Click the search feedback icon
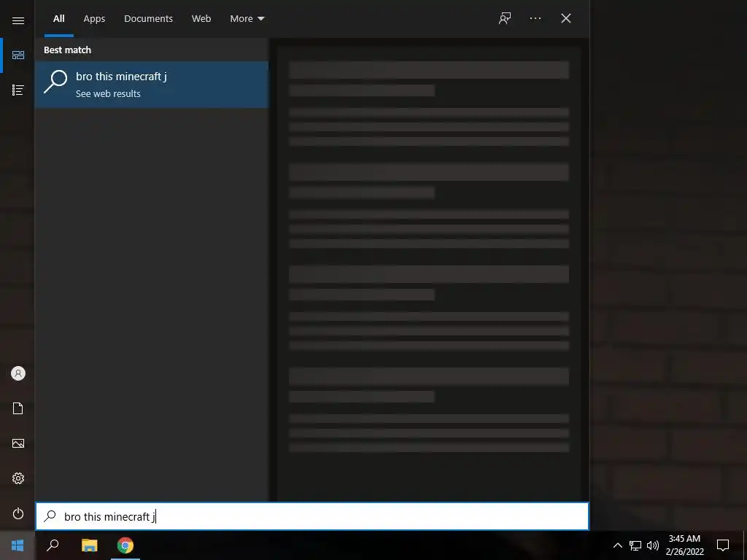The image size is (747, 560). point(505,18)
